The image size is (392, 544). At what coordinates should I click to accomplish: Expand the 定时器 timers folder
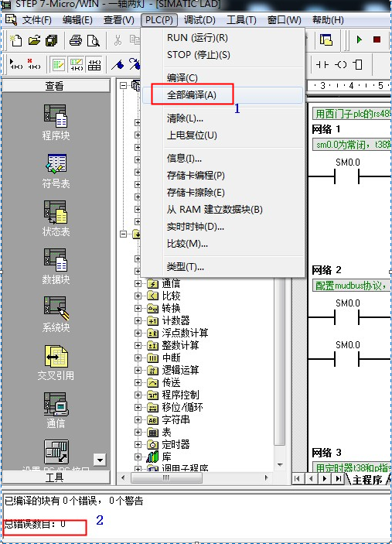pos(138,444)
